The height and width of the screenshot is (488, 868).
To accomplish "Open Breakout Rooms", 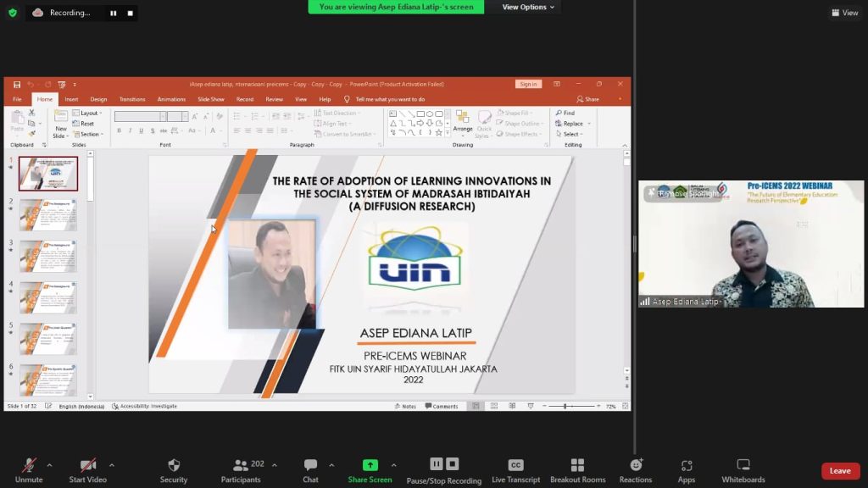I will tap(577, 471).
